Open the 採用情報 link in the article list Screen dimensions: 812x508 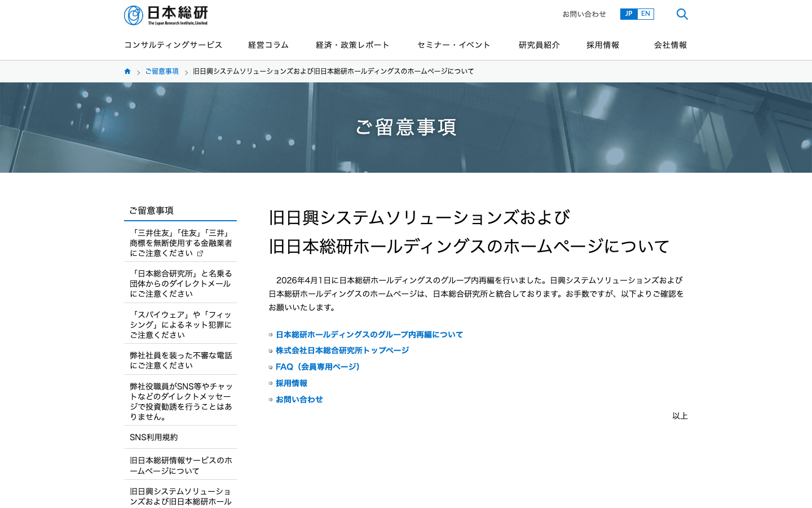coord(292,383)
